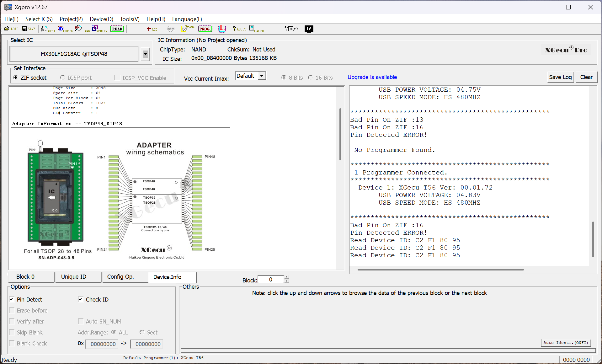Click the ADD toolbar icon
The image size is (602, 364).
pos(152,29)
